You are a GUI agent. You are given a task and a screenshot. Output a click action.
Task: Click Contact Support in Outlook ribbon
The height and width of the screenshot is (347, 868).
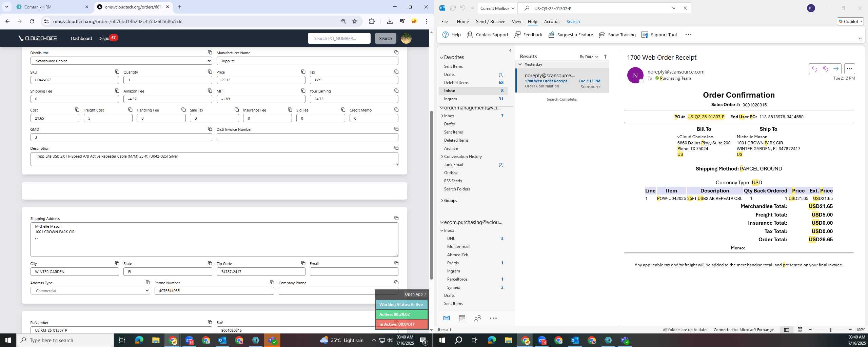tap(488, 35)
